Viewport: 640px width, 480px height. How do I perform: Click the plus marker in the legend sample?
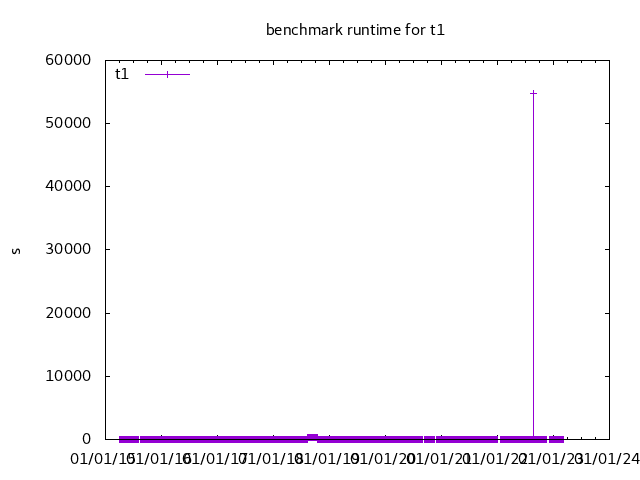pos(167,74)
